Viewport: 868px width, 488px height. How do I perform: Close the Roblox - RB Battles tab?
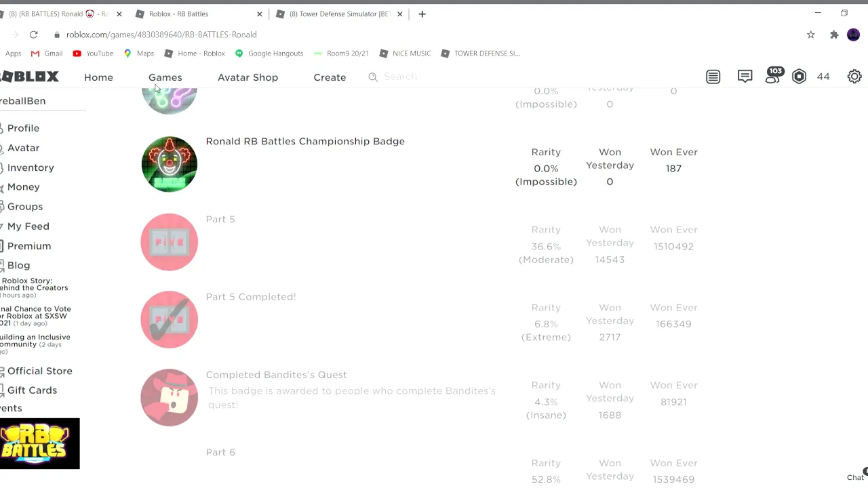tap(259, 14)
